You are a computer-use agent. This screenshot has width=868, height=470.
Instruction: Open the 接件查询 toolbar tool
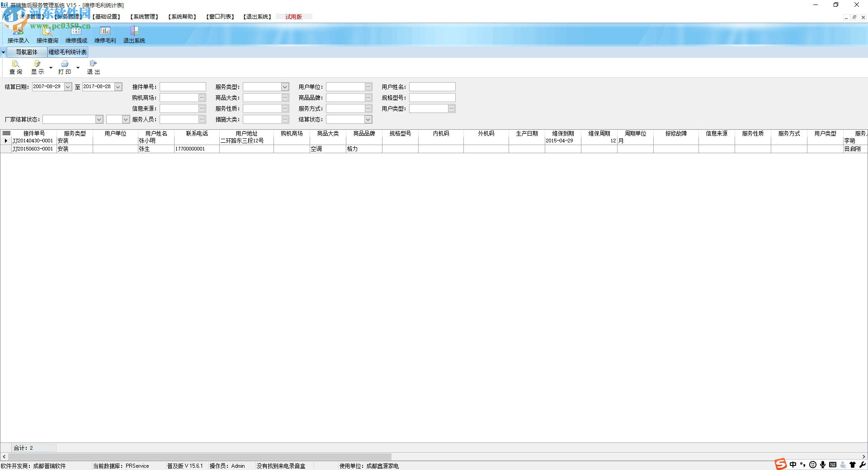[47, 34]
